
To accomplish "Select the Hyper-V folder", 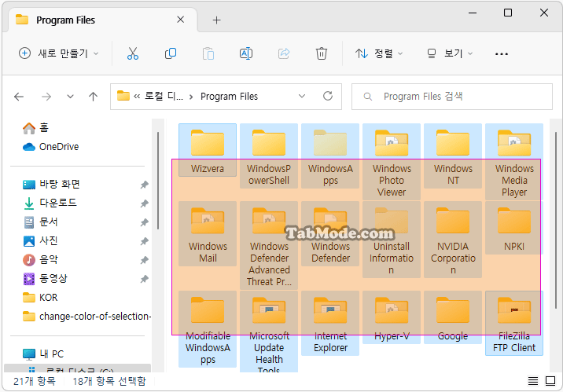I will click(392, 317).
